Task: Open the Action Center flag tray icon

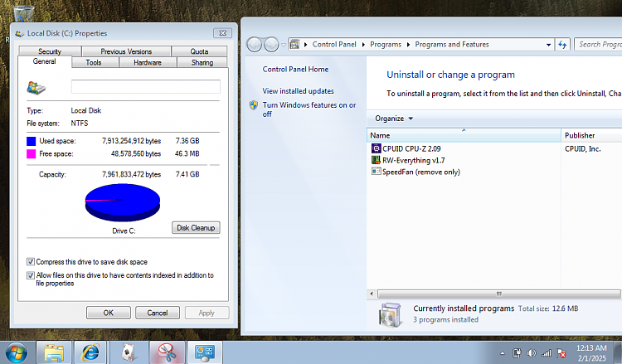Action: tap(561, 353)
